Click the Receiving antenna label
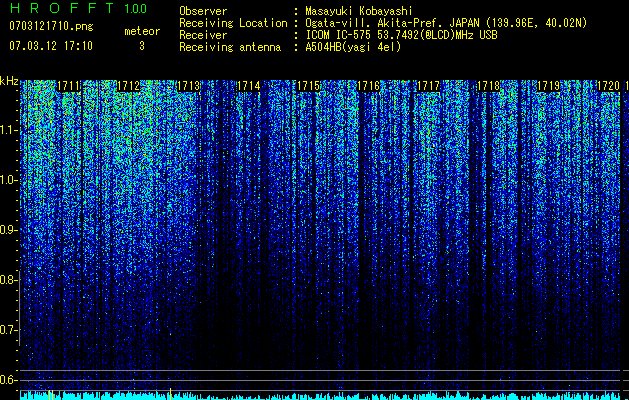The image size is (629, 400). [x=230, y=47]
